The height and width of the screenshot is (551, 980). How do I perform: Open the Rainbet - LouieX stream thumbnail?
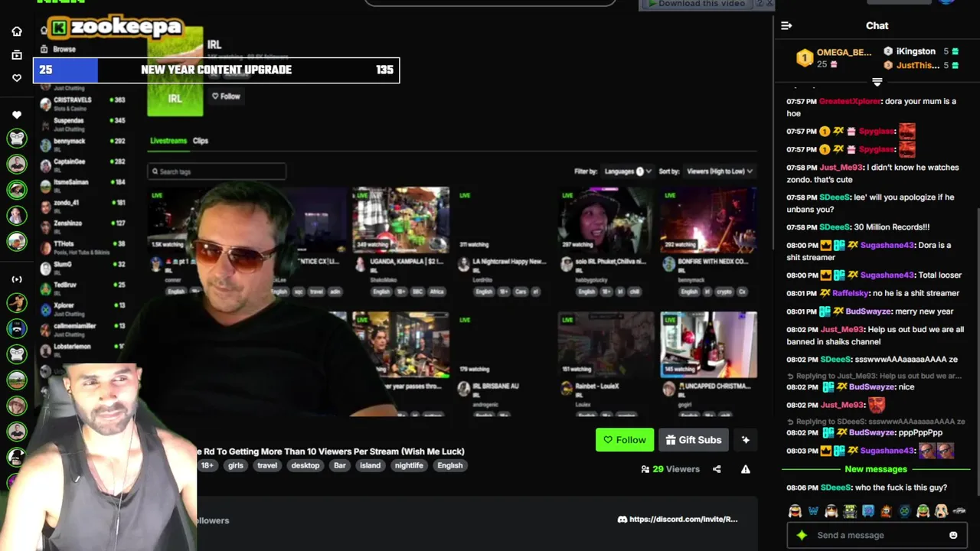click(606, 344)
